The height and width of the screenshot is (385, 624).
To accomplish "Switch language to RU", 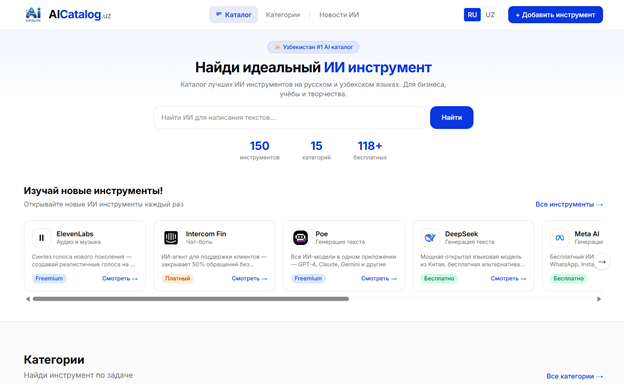I will (x=472, y=15).
